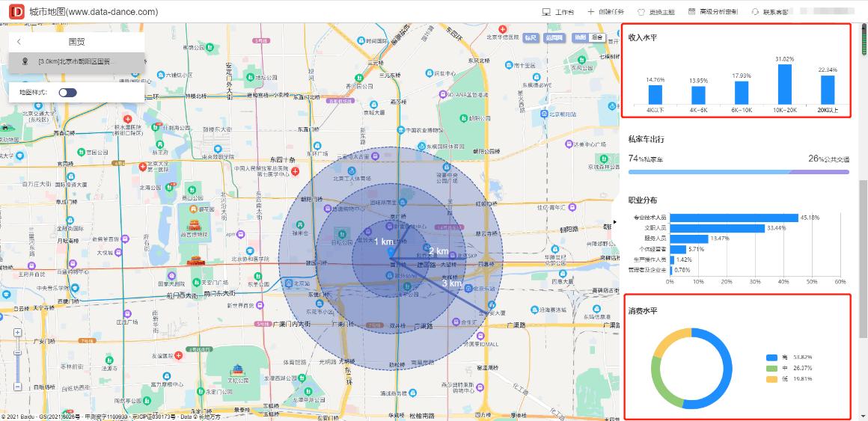Go back using the arrow beside 国贸
The height and width of the screenshot is (421, 868).
click(19, 42)
